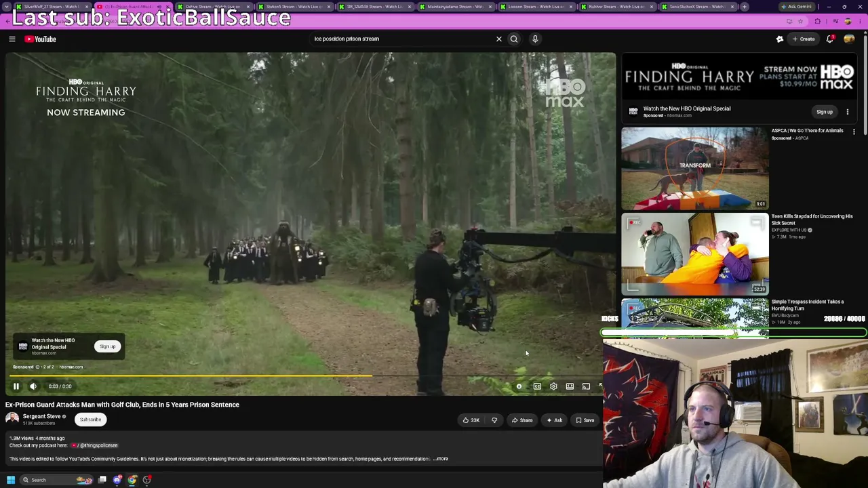Open the ASPCA ad thumbnail
The image size is (868, 488).
click(x=695, y=169)
